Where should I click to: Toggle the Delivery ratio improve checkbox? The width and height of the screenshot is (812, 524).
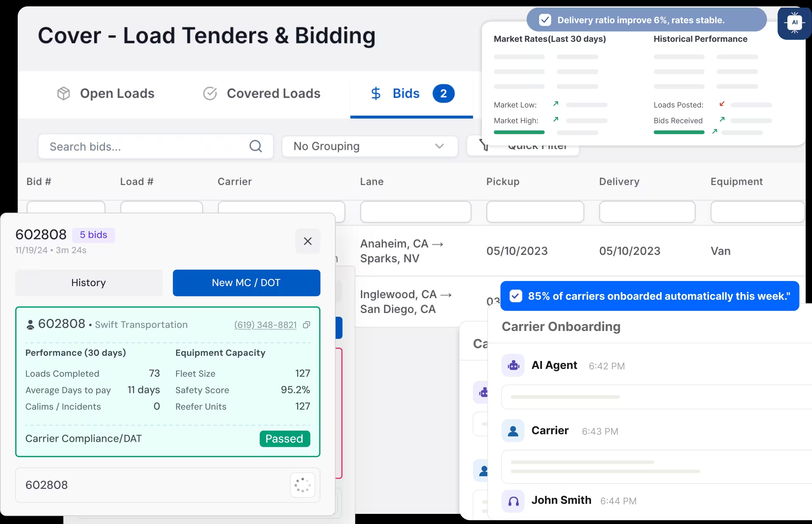pyautogui.click(x=545, y=20)
